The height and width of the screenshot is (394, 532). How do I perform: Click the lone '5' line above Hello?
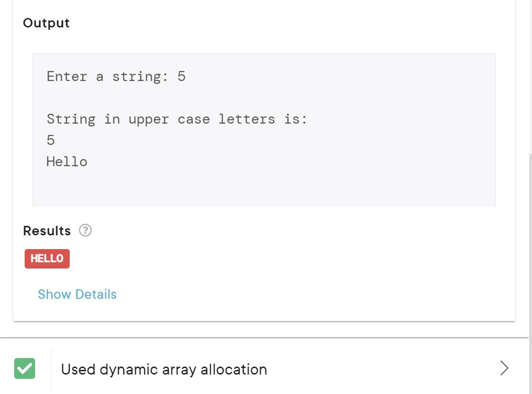[51, 140]
